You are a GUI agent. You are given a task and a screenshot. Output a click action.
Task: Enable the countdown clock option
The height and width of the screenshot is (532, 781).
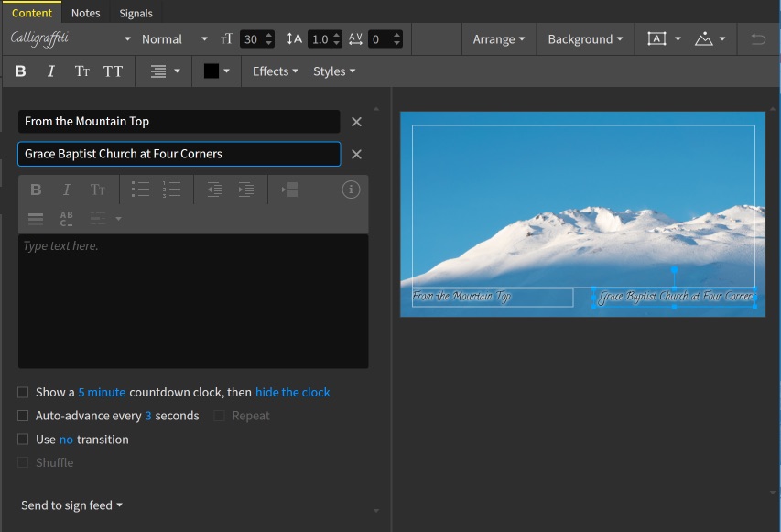(23, 392)
